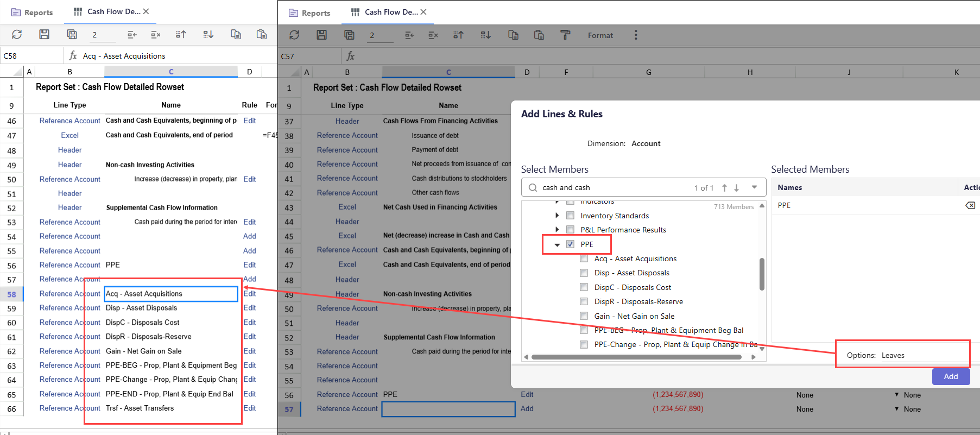
Task: Go to previous search result arrow
Action: click(x=724, y=187)
